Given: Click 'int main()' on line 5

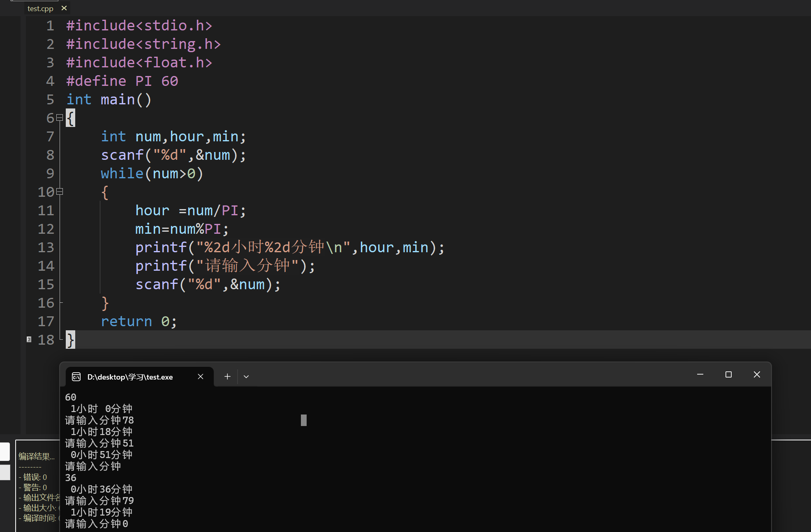Looking at the screenshot, I should coord(109,99).
